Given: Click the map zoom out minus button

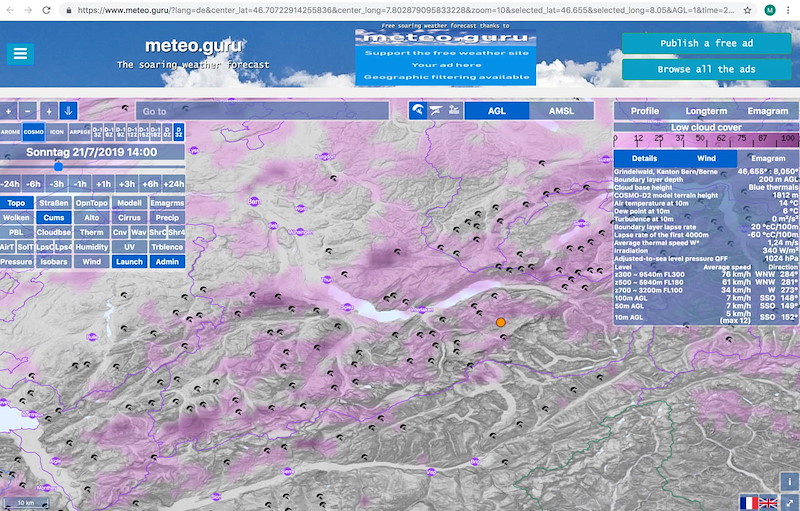Looking at the screenshot, I should point(28,111).
